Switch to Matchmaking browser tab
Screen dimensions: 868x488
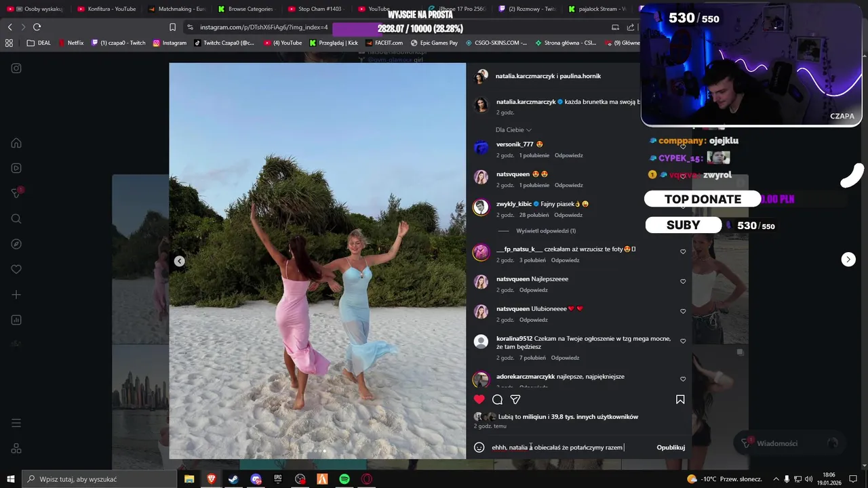click(x=176, y=9)
